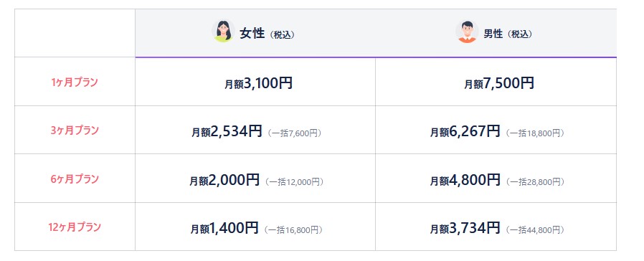Click the 一括44,800円 lump-sum note
644x261 pixels.
pos(535,230)
